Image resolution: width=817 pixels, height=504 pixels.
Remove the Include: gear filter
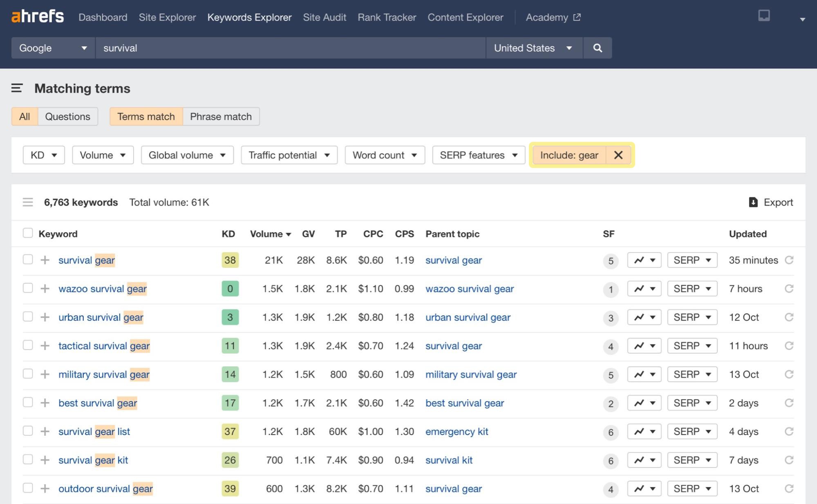[x=618, y=155]
